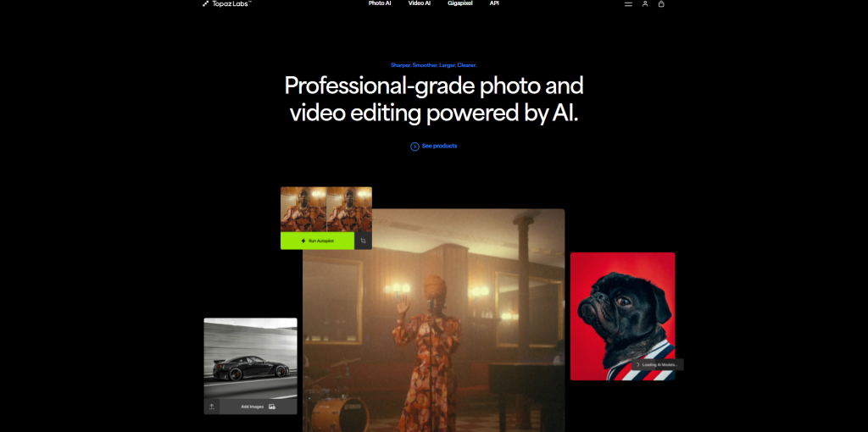Open the Video AI menu item
The image size is (868, 432).
click(x=419, y=3)
